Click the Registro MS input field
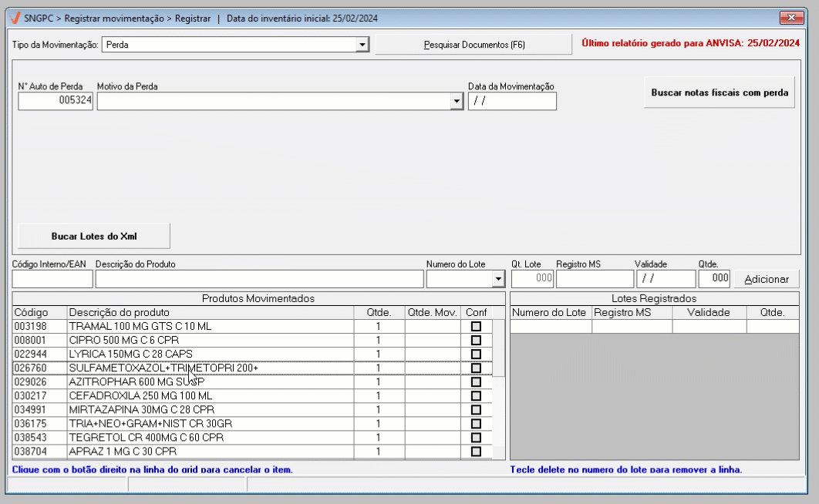Viewport: 819px width, 504px height. [x=593, y=279]
